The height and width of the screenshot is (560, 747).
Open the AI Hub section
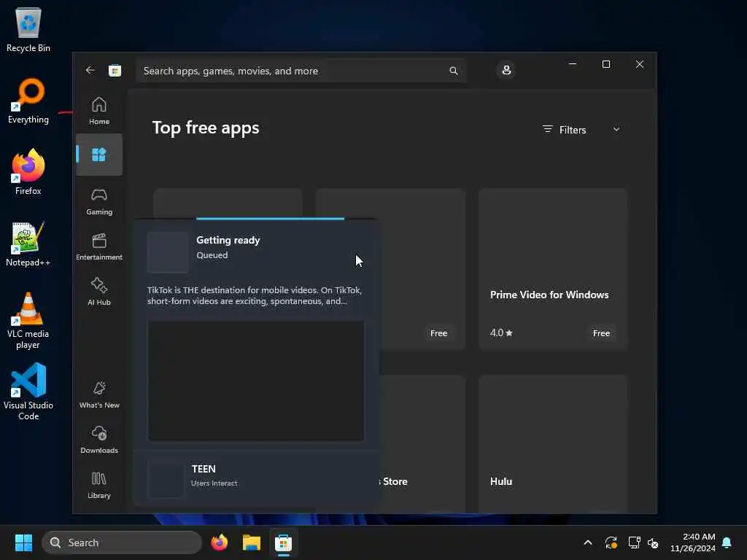pos(99,292)
